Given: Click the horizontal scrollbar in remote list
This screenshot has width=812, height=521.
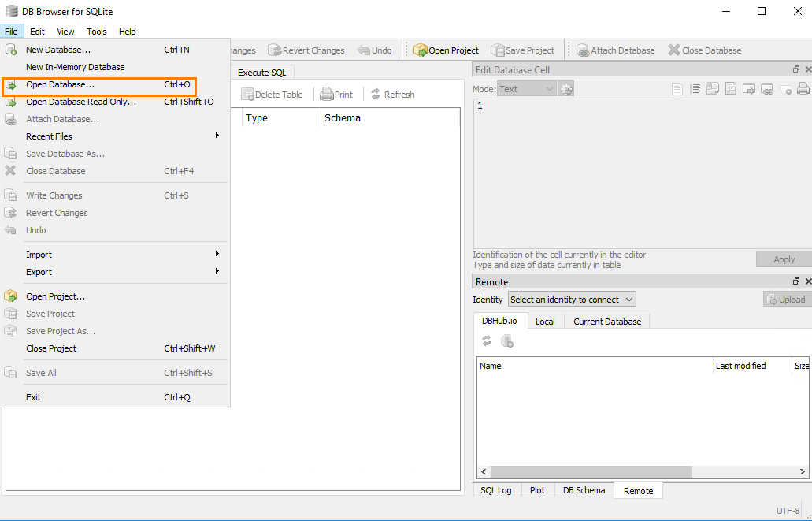Looking at the screenshot, I should coord(591,472).
